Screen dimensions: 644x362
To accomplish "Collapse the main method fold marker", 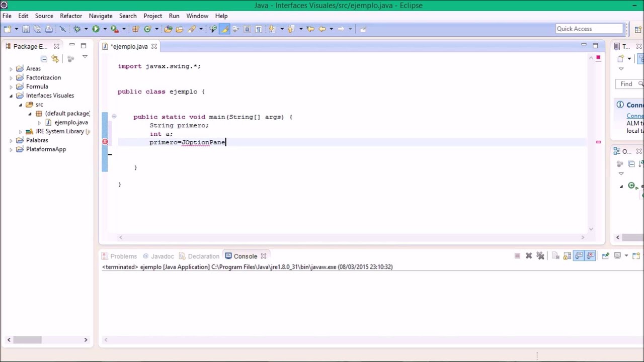I will 114,117.
